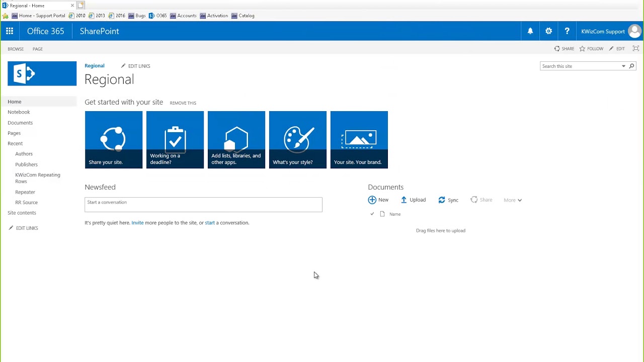The image size is (644, 362).
Task: Click Recent in the left navigation
Action: click(x=15, y=143)
